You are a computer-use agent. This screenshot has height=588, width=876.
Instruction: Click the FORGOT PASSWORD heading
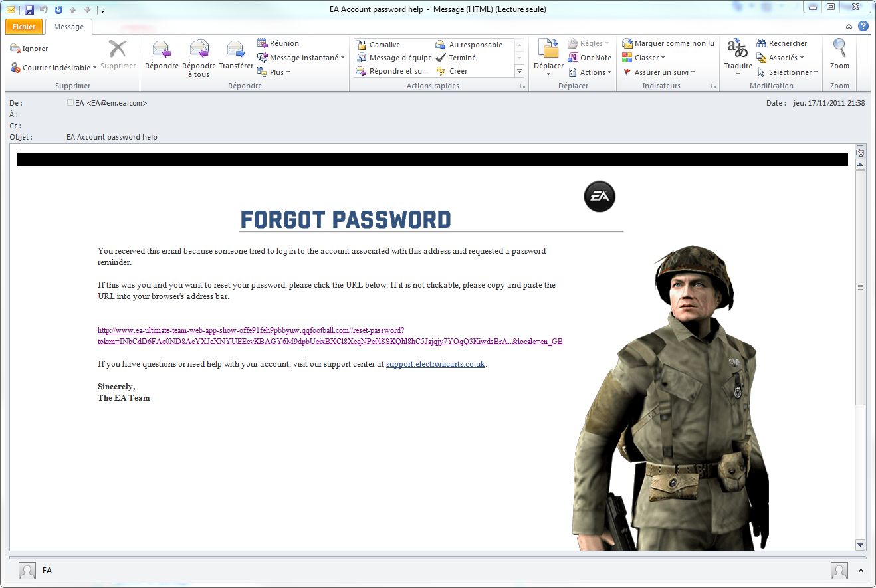(x=346, y=219)
